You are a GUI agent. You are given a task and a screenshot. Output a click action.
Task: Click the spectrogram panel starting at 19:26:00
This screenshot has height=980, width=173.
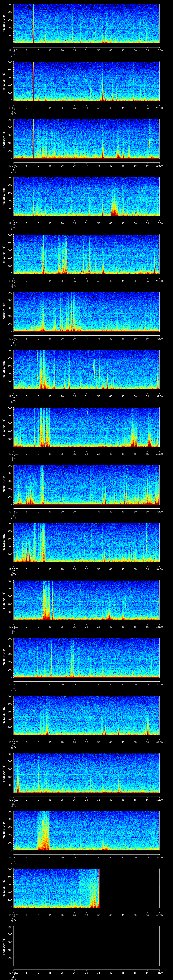tap(86, 139)
